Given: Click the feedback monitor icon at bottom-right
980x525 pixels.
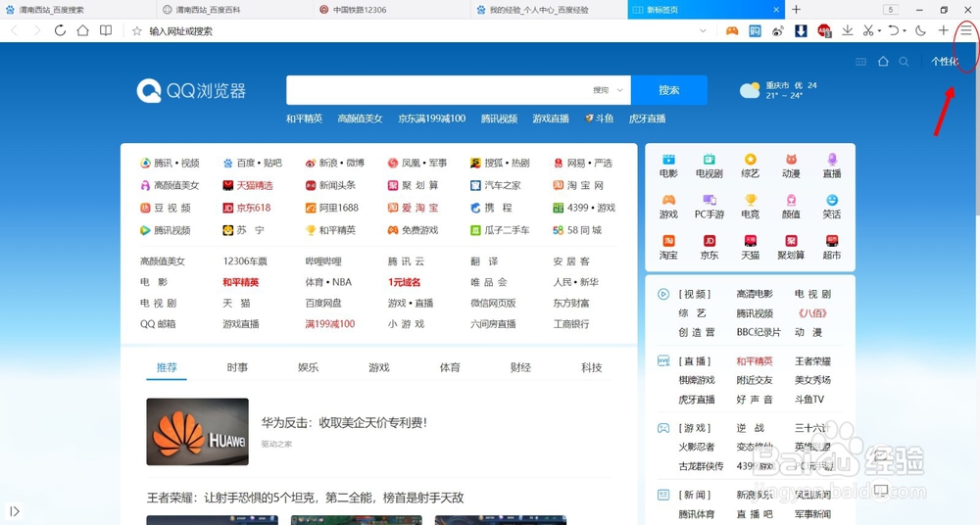Looking at the screenshot, I should pos(881,490).
